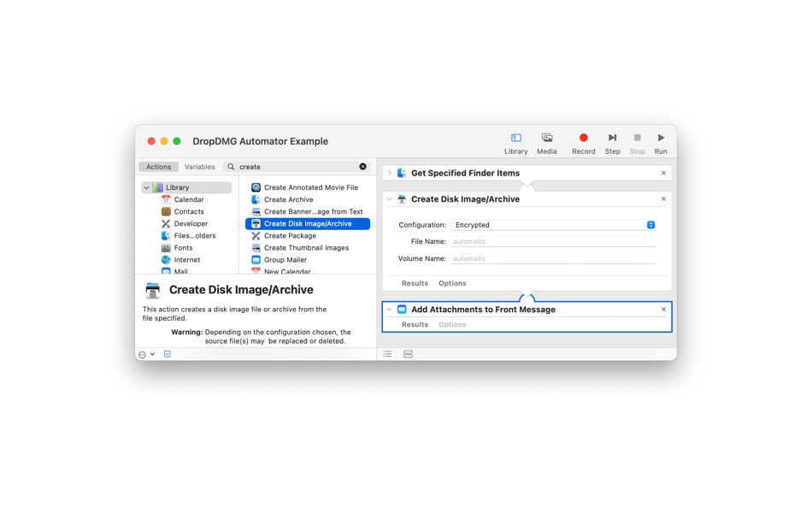812x508 pixels.
Task: Click the Files...olders Finder icon in library
Action: pyautogui.click(x=166, y=235)
